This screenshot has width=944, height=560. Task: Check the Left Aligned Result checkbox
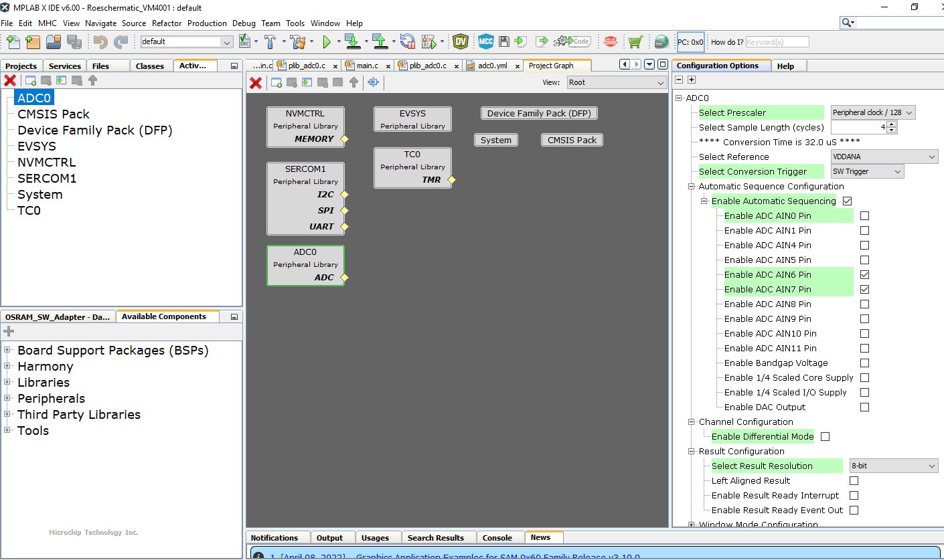pos(854,480)
